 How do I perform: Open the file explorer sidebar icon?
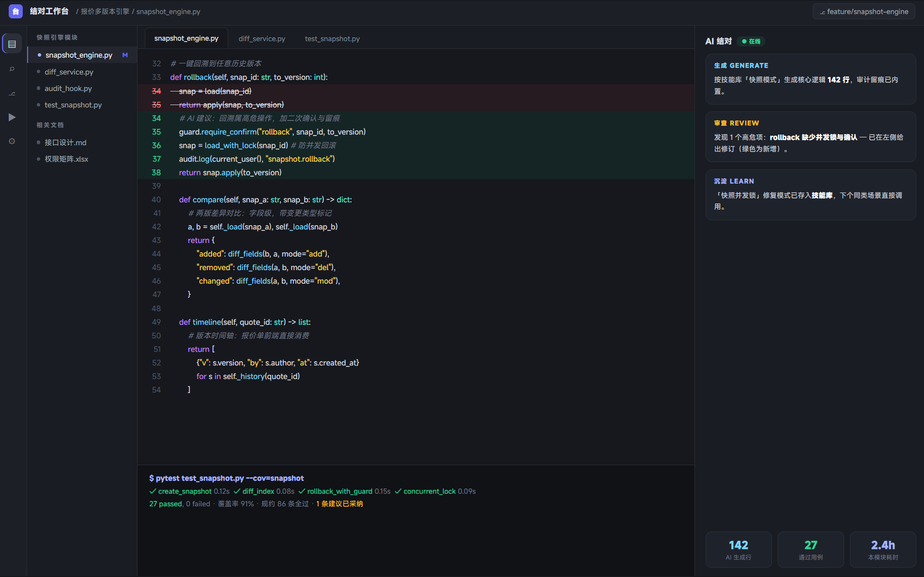12,44
